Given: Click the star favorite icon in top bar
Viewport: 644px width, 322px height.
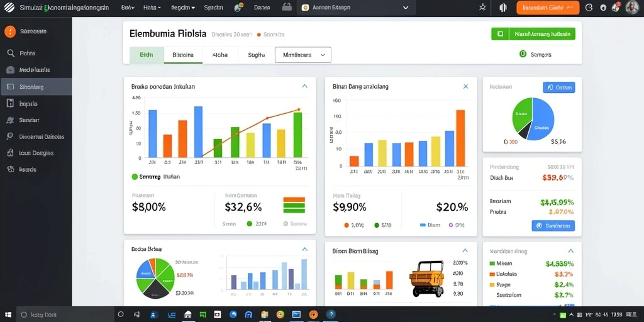Looking at the screenshot, I should (x=482, y=8).
